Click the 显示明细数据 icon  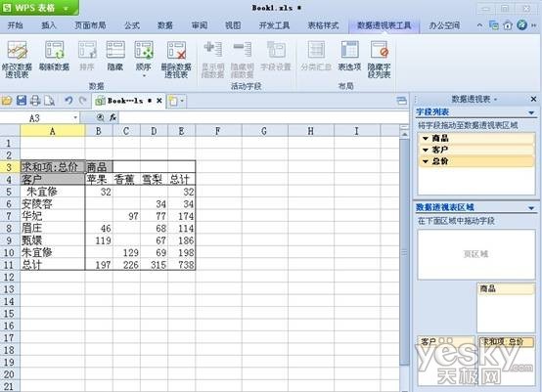click(213, 59)
